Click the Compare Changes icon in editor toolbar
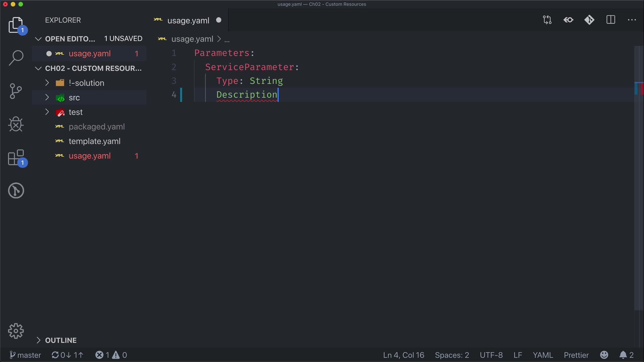The height and width of the screenshot is (362, 644). 547,20
